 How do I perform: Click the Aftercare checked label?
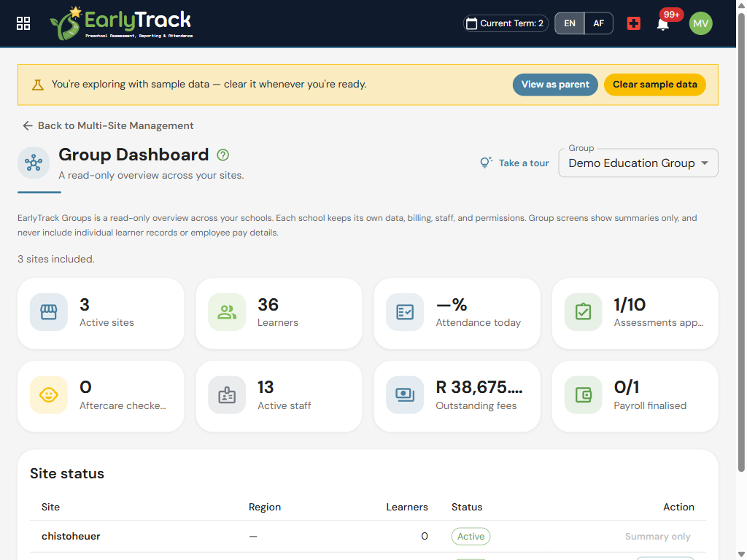123,405
